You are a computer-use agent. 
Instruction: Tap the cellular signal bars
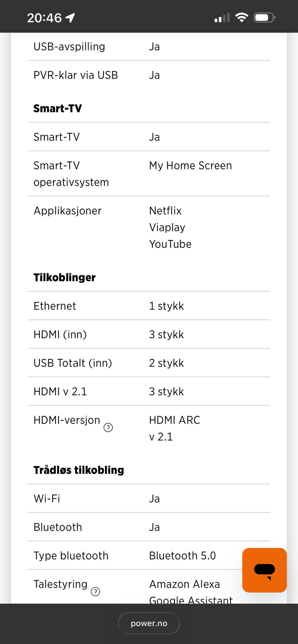tap(222, 18)
